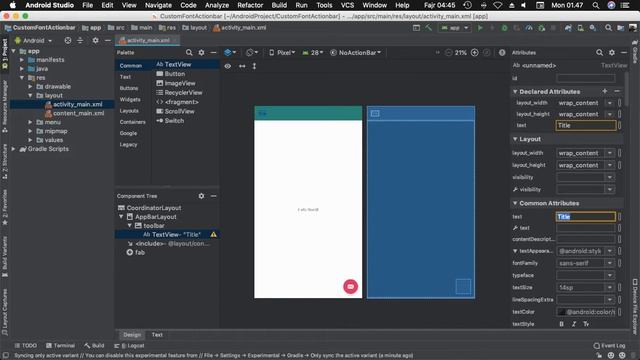640x360 pixels.
Task: Select content_main.xml in project tree
Action: (x=74, y=113)
